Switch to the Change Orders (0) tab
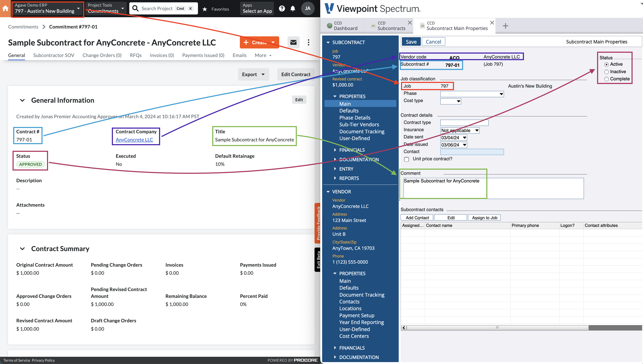The width and height of the screenshot is (643, 364). click(x=102, y=55)
